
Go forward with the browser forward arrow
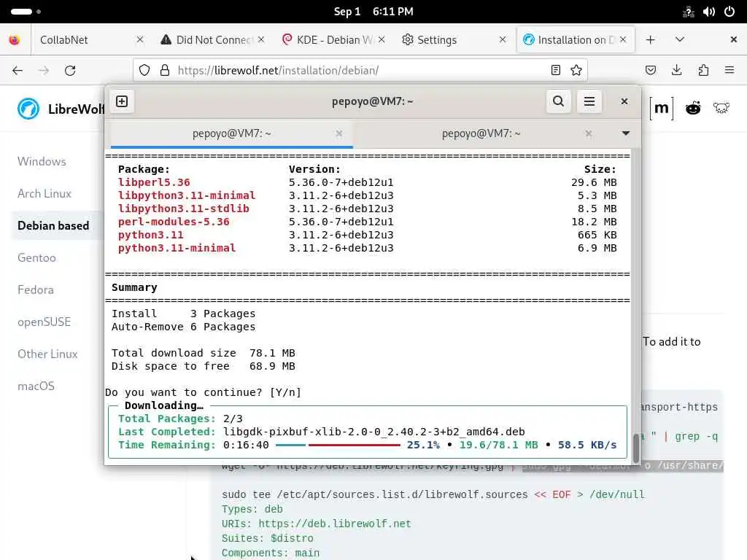click(x=44, y=71)
